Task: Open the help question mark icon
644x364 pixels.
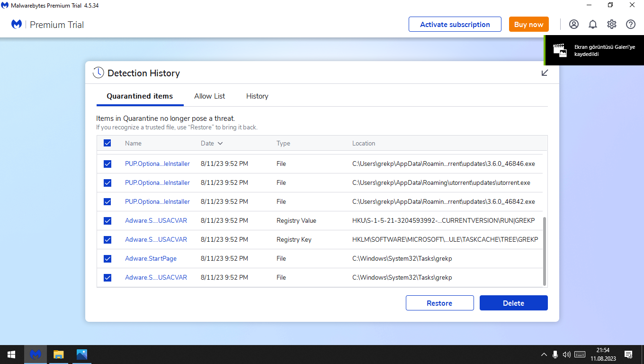Action: 631,24
